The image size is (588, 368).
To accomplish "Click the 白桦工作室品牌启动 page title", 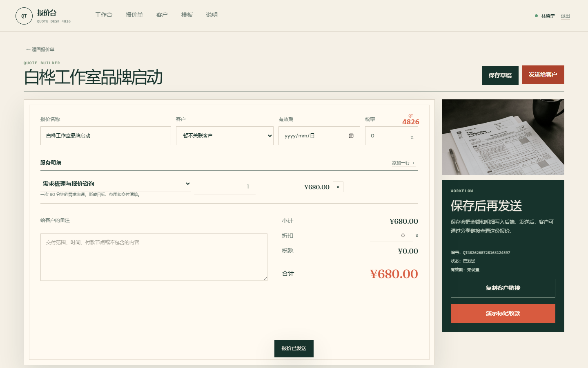I will (x=94, y=77).
